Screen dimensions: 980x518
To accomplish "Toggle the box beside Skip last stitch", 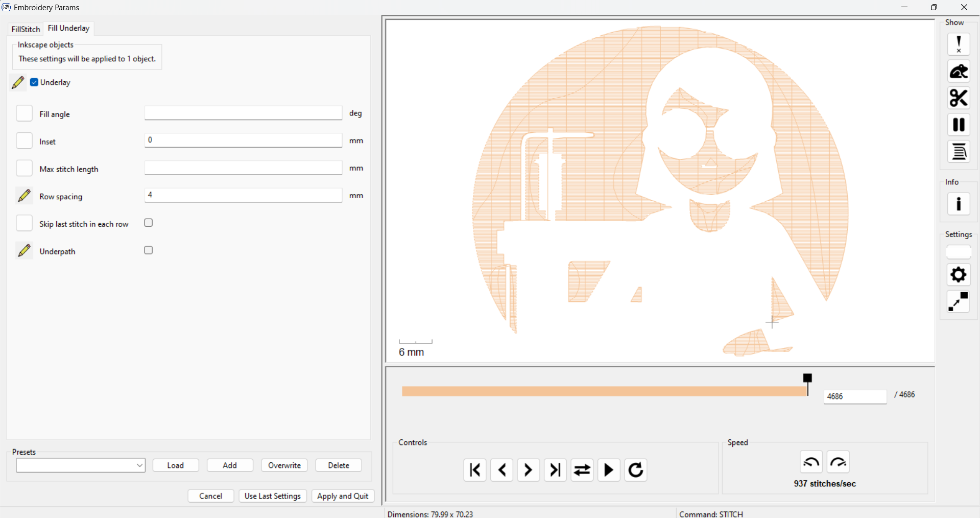I will point(24,224).
